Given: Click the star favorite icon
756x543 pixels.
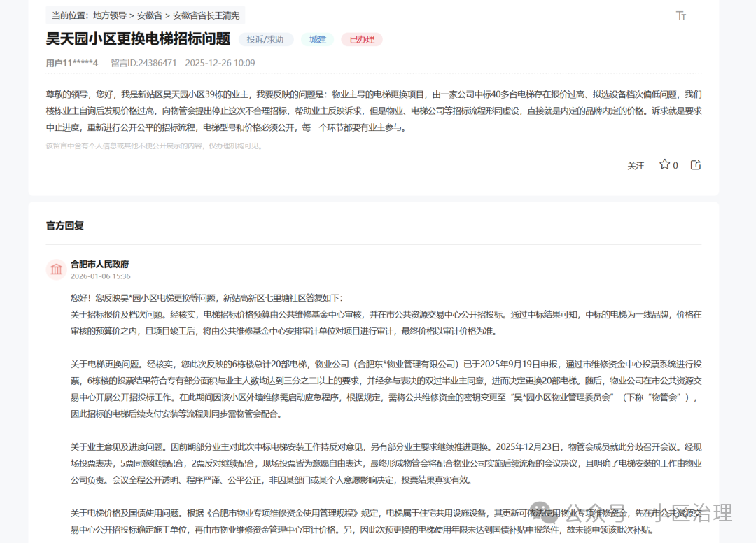Looking at the screenshot, I should (x=664, y=164).
